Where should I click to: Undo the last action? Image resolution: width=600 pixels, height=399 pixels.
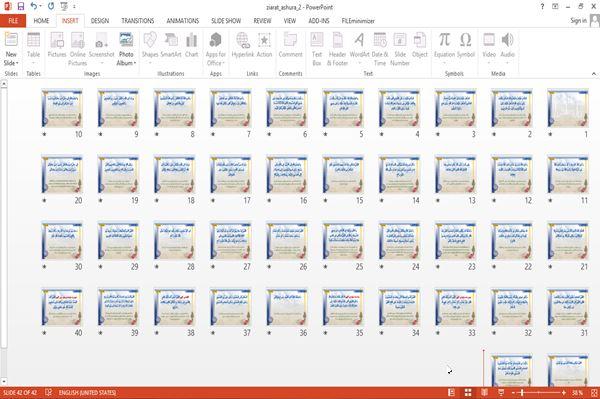pyautogui.click(x=34, y=7)
